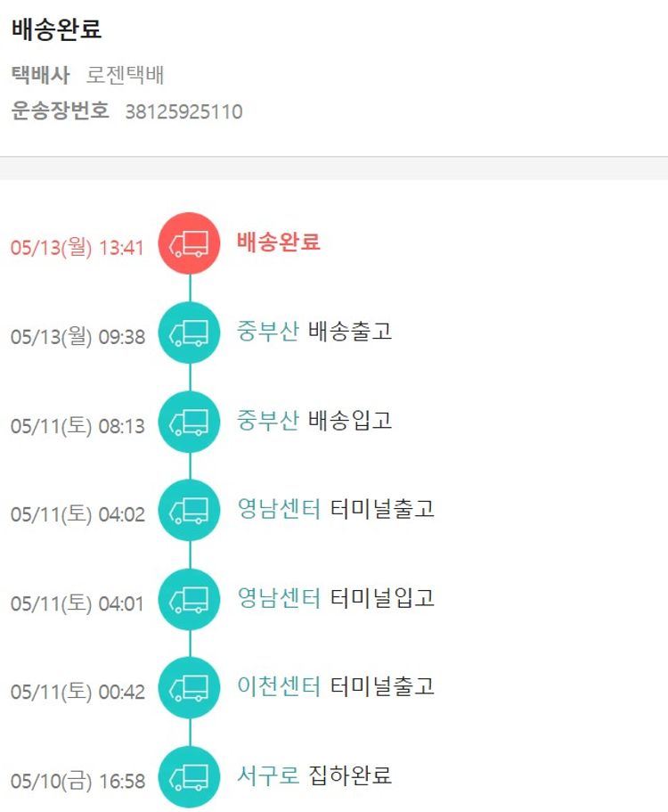Click the truck icon for 이천센터 터미널출고
The height and width of the screenshot is (812, 668).
(x=189, y=687)
